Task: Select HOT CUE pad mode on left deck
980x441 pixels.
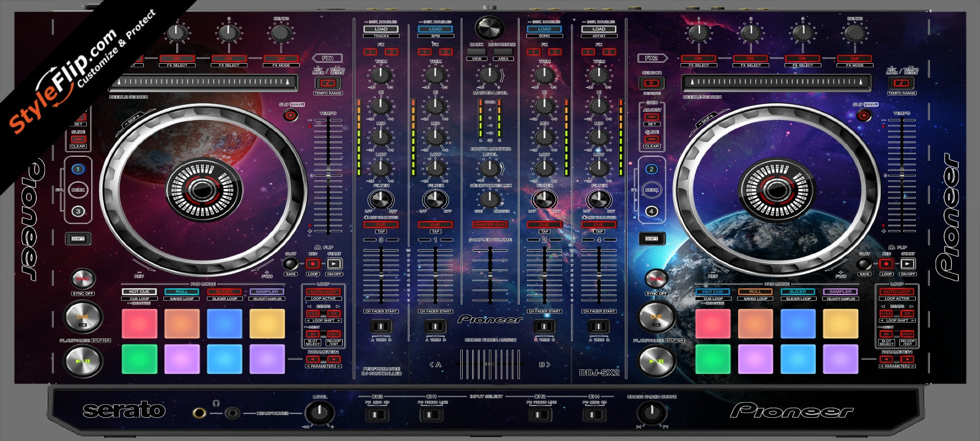Action: click(x=139, y=292)
